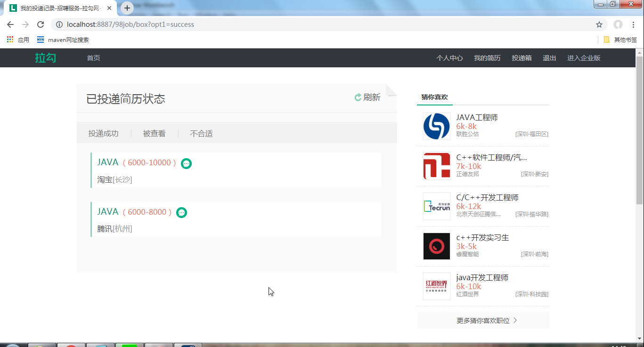Open maven网址搜索 bookmark
The height and width of the screenshot is (347, 644).
(x=63, y=40)
